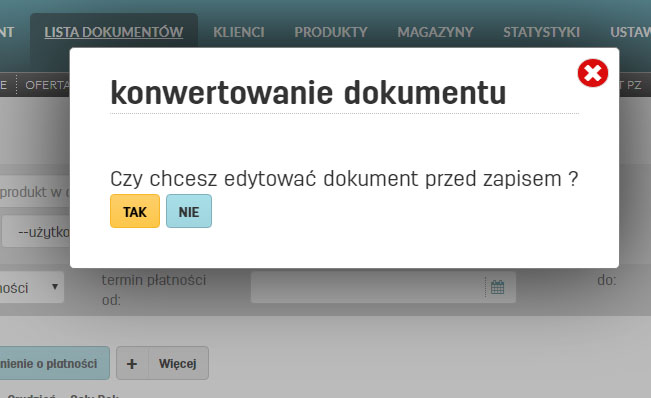Click the plus icon beside Więcej
The height and width of the screenshot is (398, 651).
point(132,364)
